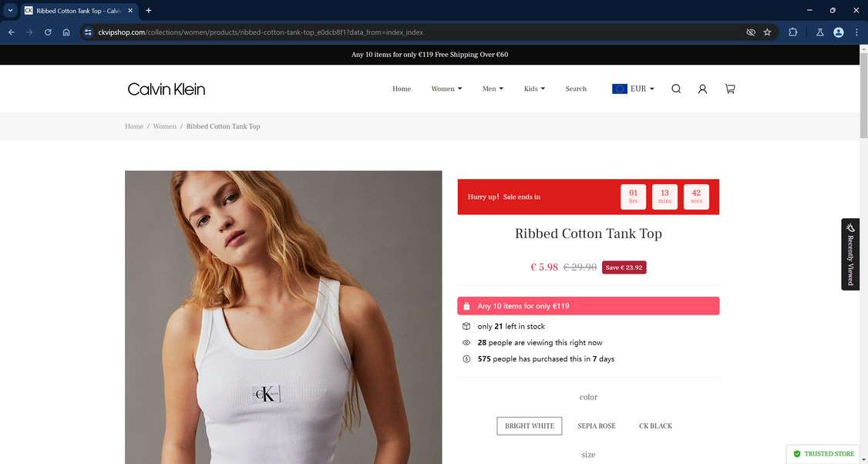Expand the Women menu dropdown
This screenshot has width=868, height=464.
(447, 89)
